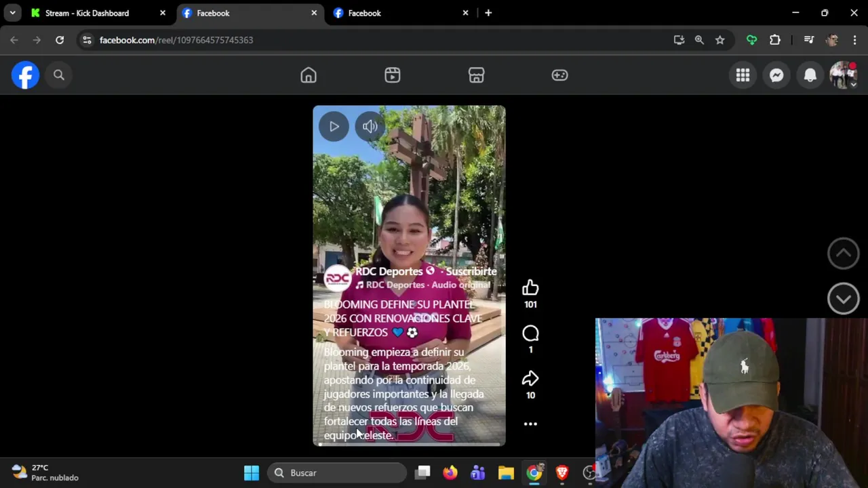The width and height of the screenshot is (868, 488).
Task: Switch to Stream - Kick Dashboard tab
Action: tap(87, 13)
